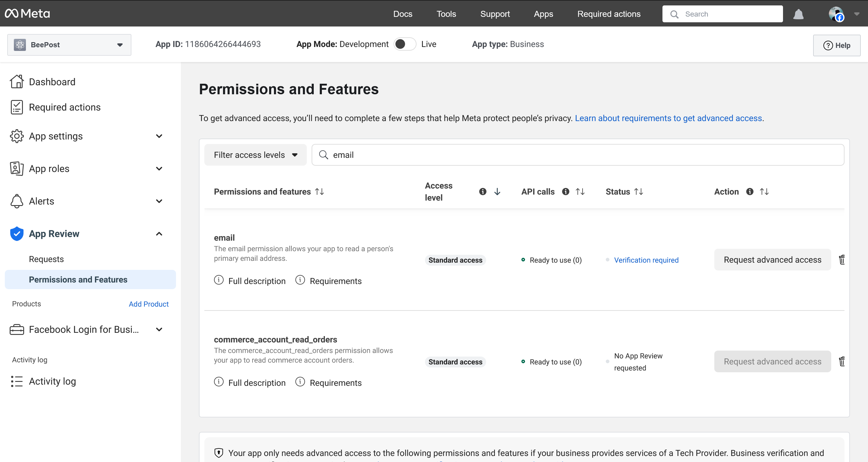Click Add Product link
The image size is (868, 462).
click(x=149, y=304)
